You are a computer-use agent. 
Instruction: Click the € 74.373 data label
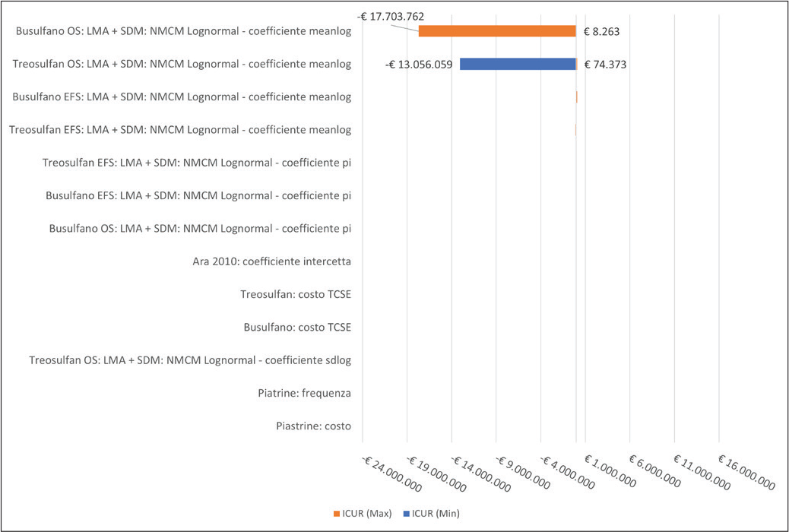pos(605,65)
